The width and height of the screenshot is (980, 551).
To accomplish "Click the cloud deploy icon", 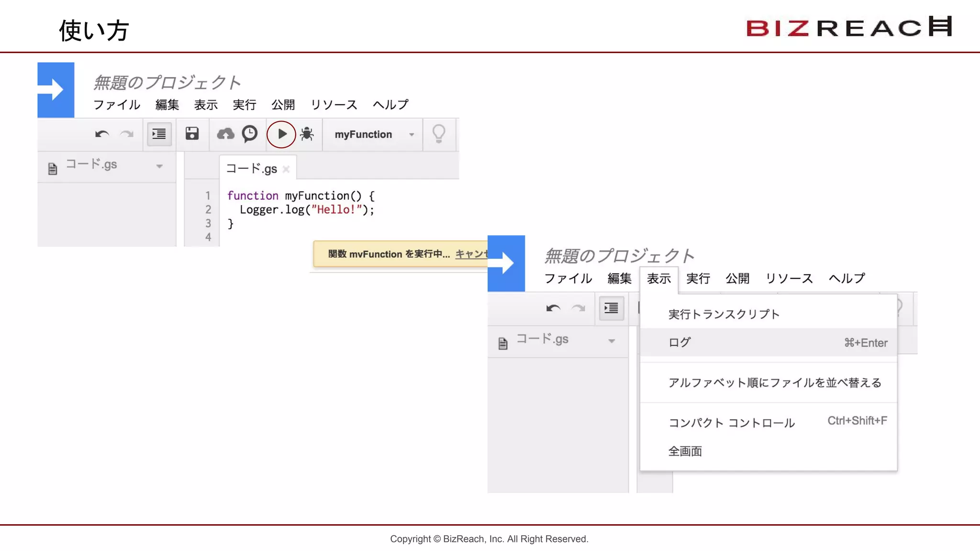I will tap(225, 134).
